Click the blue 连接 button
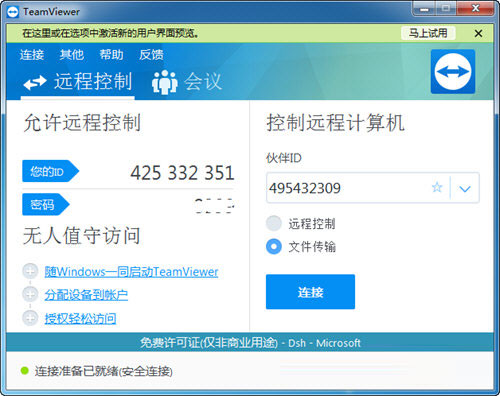The height and width of the screenshot is (396, 500). coord(310,292)
